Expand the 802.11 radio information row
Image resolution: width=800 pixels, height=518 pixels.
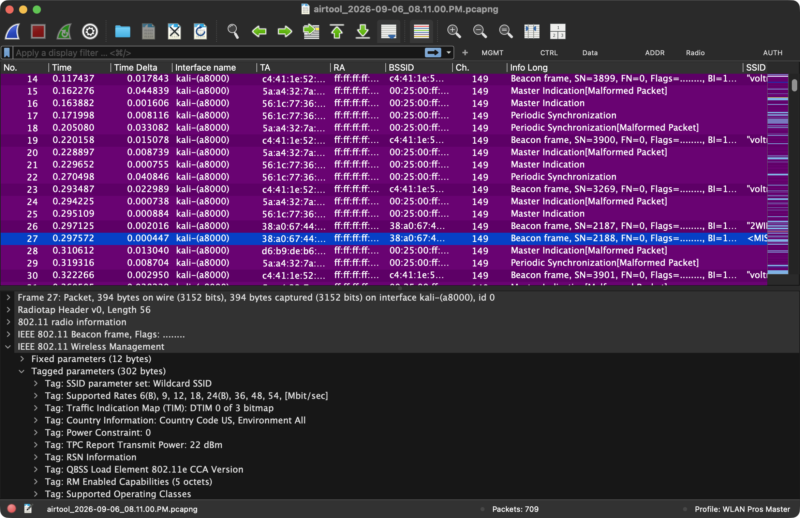8,322
